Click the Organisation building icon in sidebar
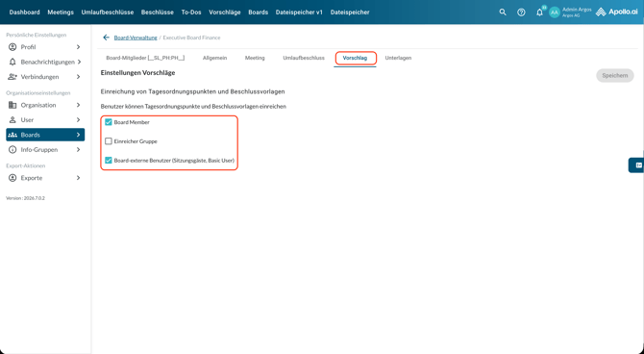Screen dimensions: 644x354 click(x=12, y=105)
